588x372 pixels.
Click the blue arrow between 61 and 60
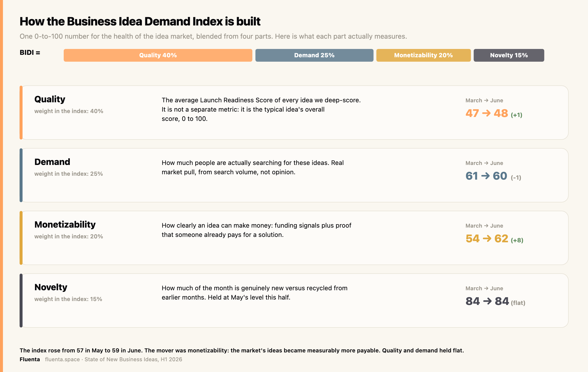(x=485, y=176)
